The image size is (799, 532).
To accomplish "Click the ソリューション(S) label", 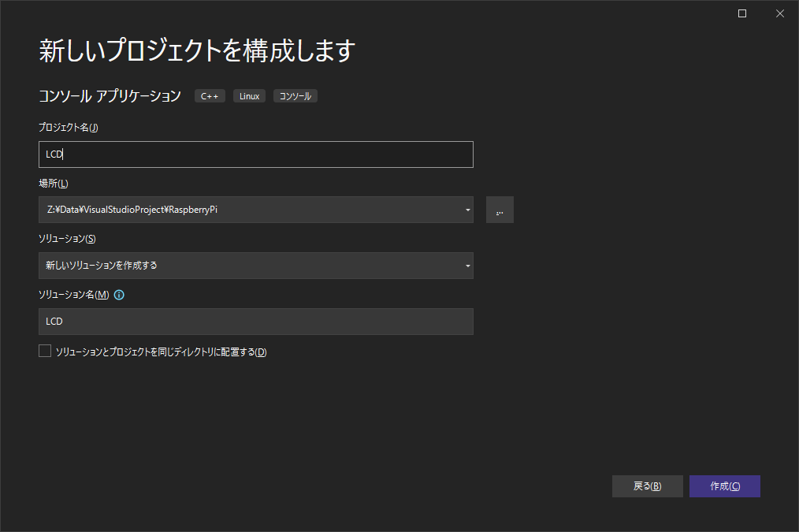I will 67,239.
